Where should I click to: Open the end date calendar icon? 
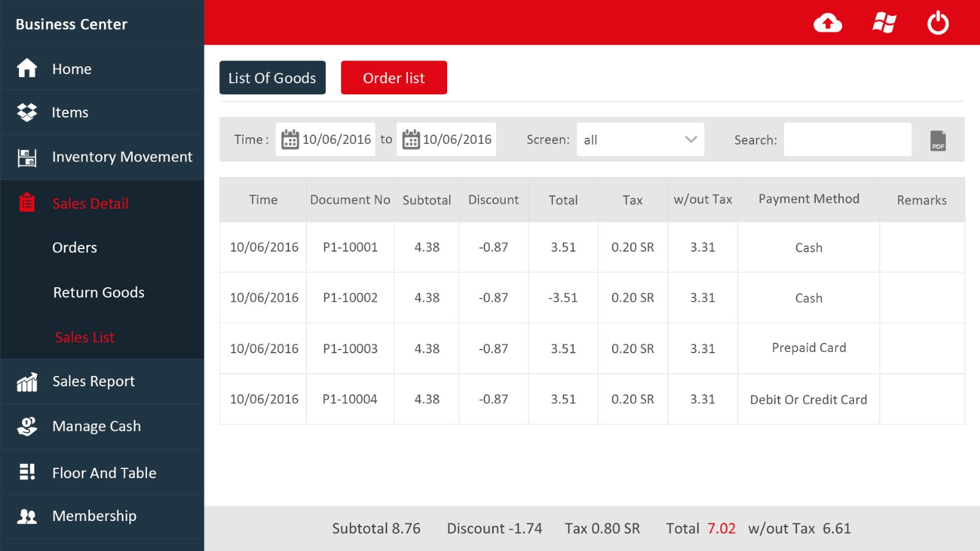pyautogui.click(x=411, y=140)
